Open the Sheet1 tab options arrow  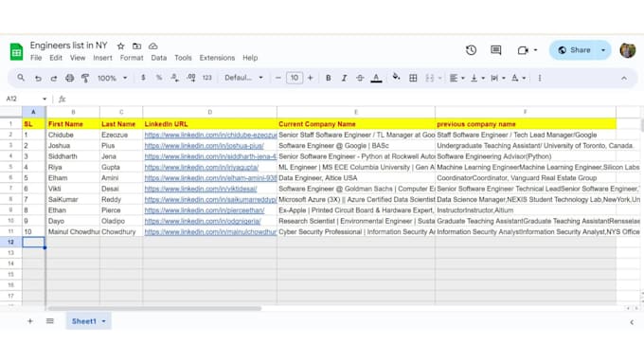point(104,321)
